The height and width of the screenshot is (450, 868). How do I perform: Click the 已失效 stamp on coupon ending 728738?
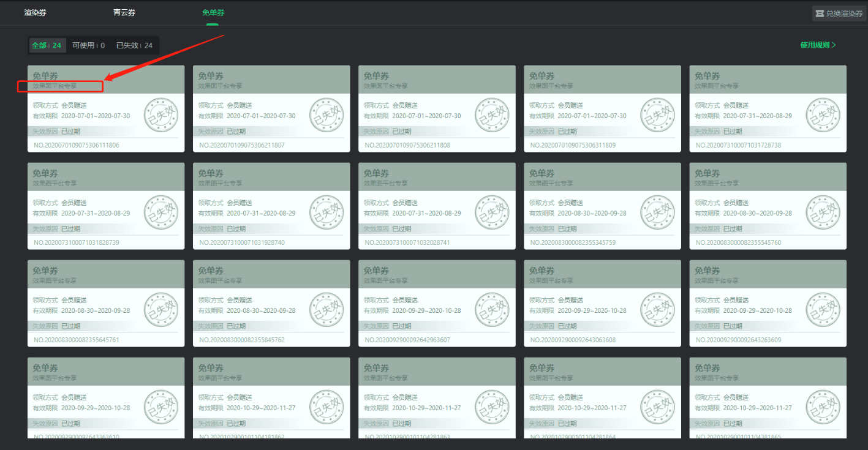pos(823,115)
